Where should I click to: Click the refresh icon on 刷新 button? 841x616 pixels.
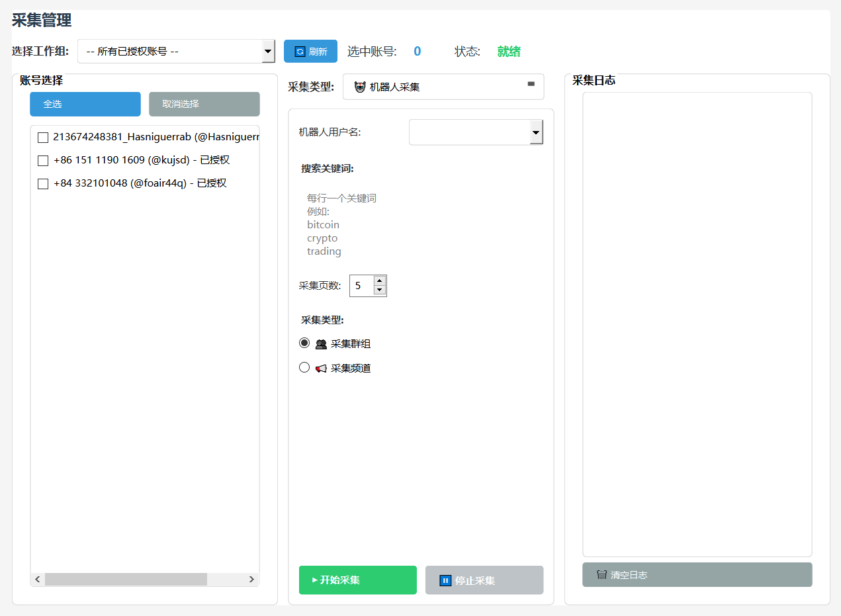300,52
